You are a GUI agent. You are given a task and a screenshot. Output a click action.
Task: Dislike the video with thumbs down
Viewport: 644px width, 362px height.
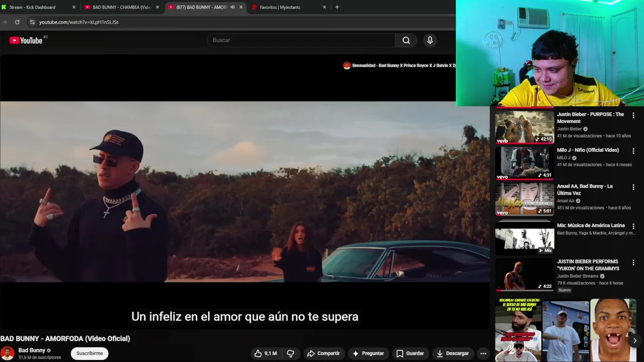[290, 353]
